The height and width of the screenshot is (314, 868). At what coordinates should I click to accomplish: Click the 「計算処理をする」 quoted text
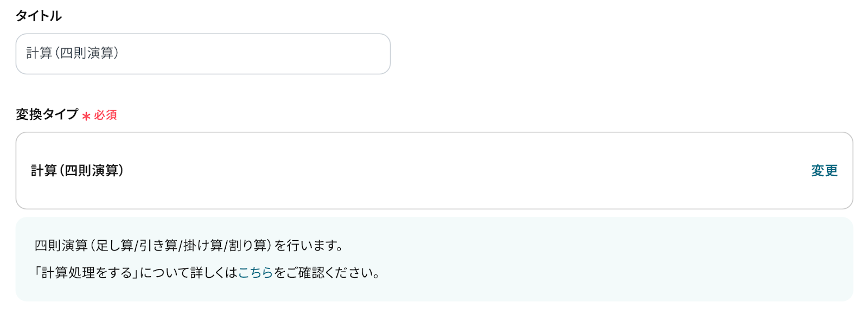pyautogui.click(x=86, y=272)
